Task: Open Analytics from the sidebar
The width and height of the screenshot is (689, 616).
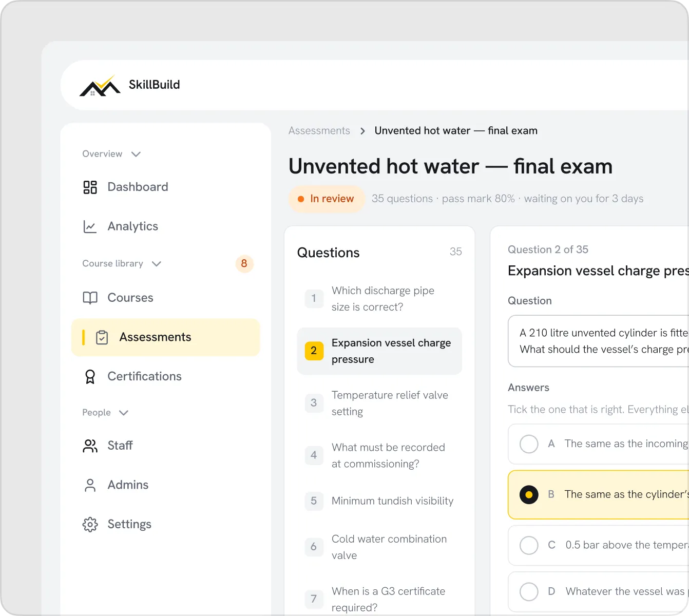Action: point(165,227)
